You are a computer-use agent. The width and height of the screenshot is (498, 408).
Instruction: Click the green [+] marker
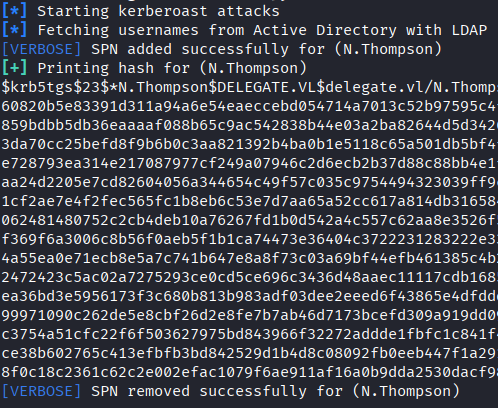[14, 68]
